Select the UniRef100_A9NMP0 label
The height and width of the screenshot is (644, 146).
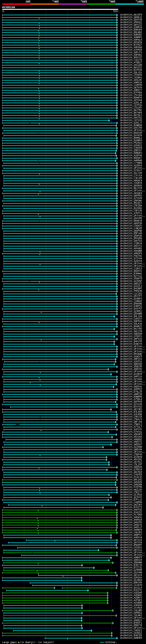[x=131, y=37]
